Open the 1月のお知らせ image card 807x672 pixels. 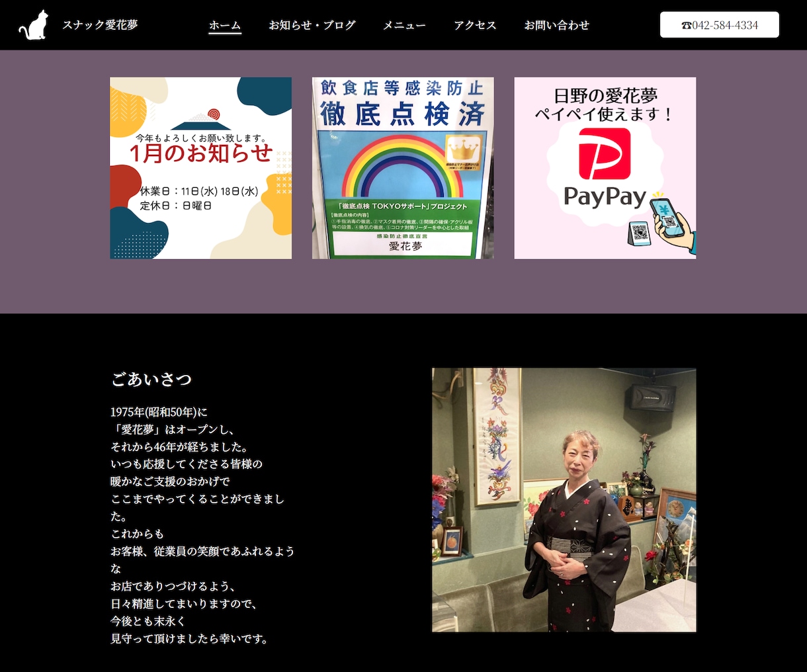(201, 168)
